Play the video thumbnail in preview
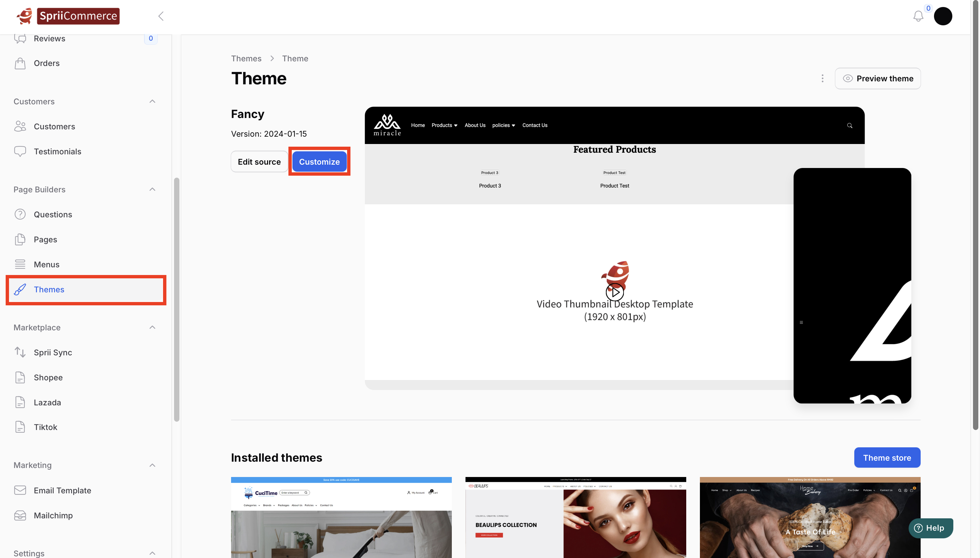Image resolution: width=980 pixels, height=558 pixels. (x=615, y=292)
